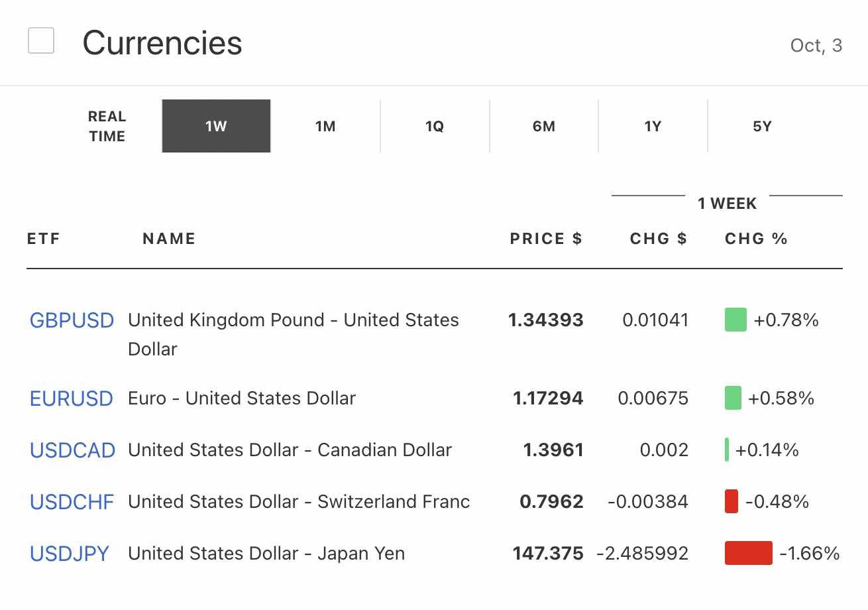Click the PRICE $ column header
This screenshot has height=610, width=868.
click(x=546, y=239)
